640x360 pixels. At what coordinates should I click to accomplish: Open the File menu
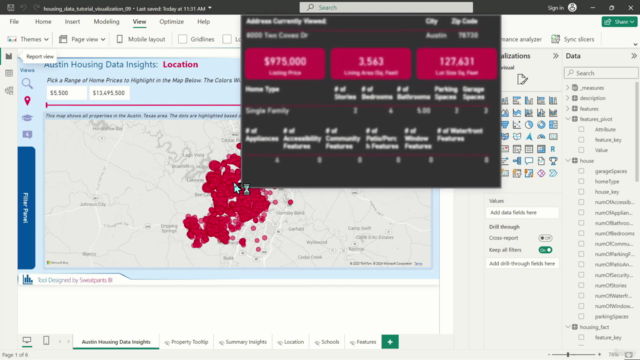coord(14,22)
